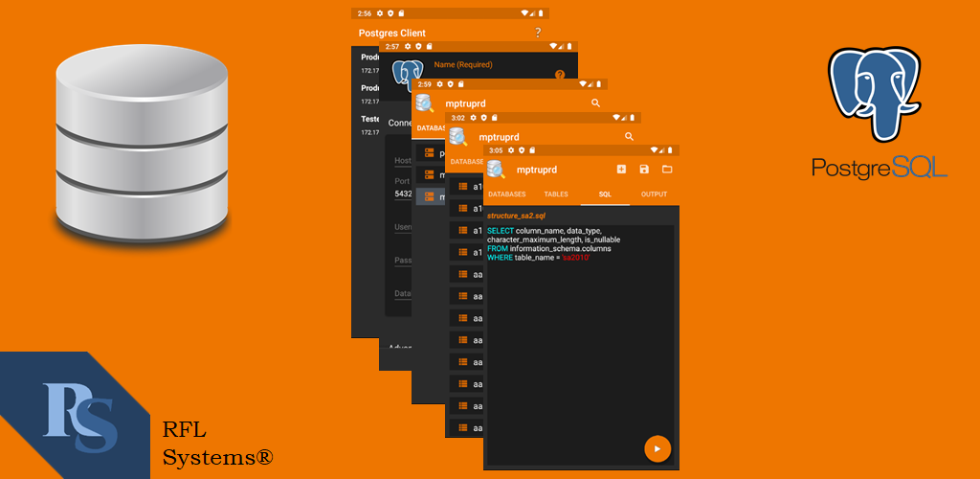The height and width of the screenshot is (479, 980).
Task: Select the database row starting with p
Action: click(x=432, y=152)
